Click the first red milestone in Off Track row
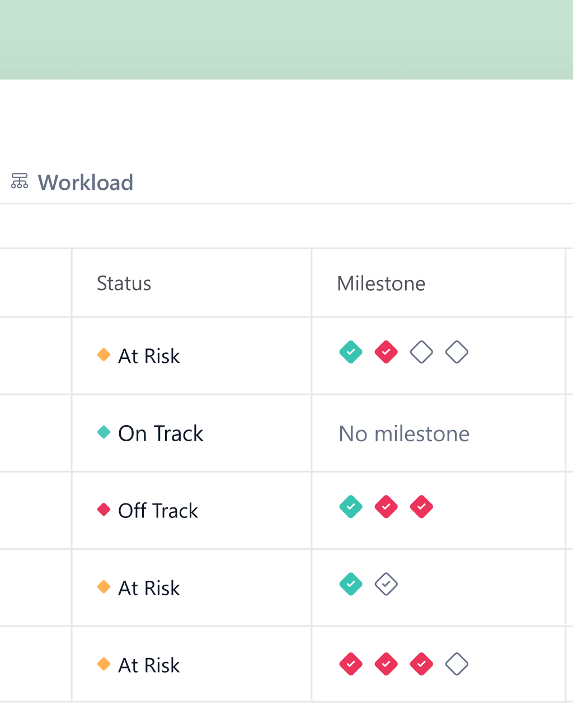Viewport: 573px width, 728px height. pos(386,507)
